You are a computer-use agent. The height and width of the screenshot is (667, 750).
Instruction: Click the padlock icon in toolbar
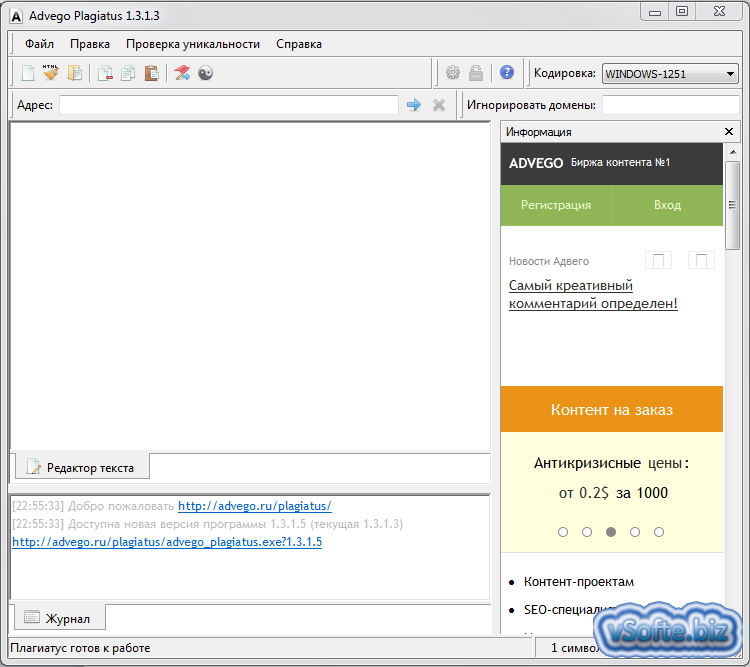pos(476,73)
